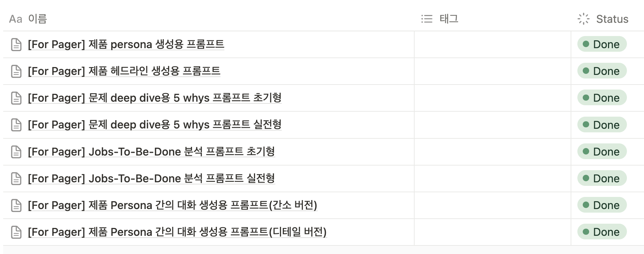The height and width of the screenshot is (254, 644).
Task: Click page icon of 디테일 버전 row
Action: pos(16,232)
